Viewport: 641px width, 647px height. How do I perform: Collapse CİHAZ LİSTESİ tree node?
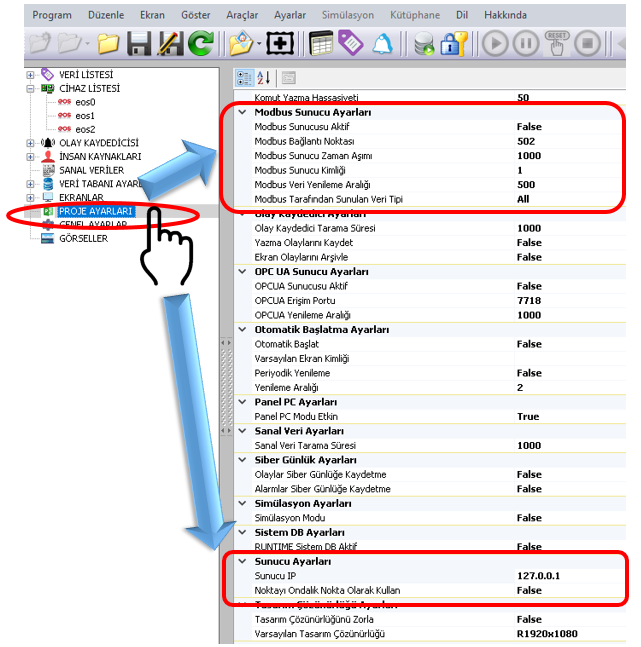[30, 89]
